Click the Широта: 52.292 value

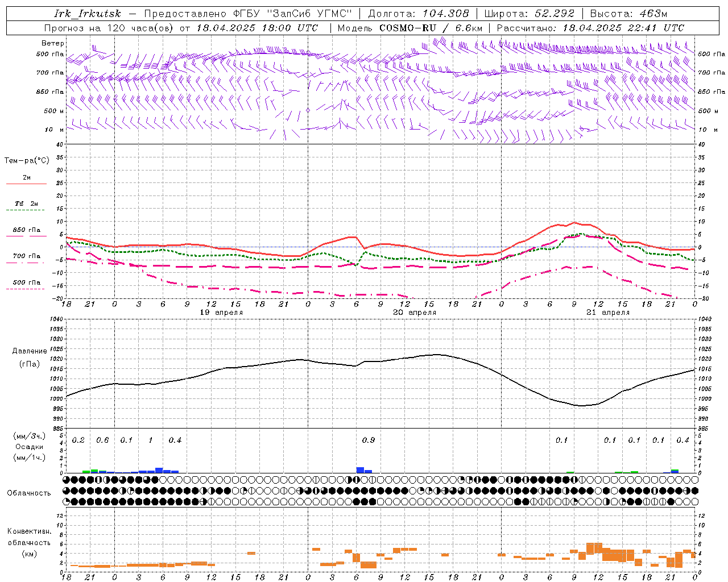[530, 14]
